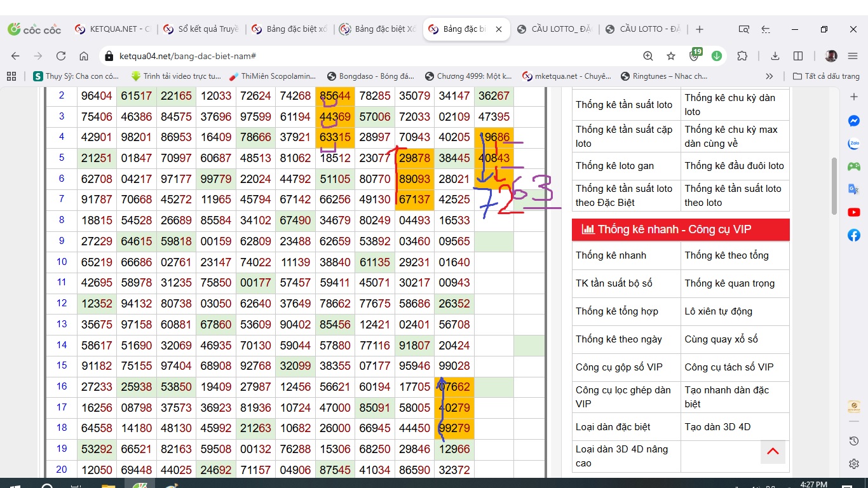
Task: Click the red scroll-to-top arrow button
Action: (x=773, y=451)
